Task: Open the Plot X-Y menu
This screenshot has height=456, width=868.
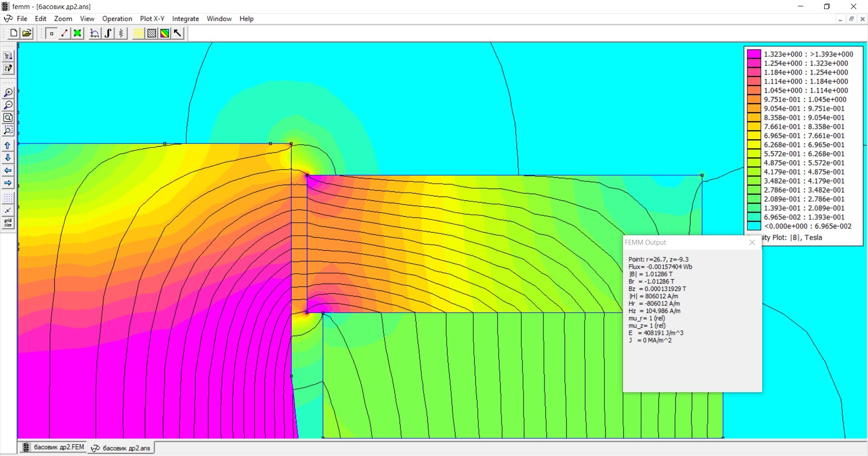Action: [152, 19]
